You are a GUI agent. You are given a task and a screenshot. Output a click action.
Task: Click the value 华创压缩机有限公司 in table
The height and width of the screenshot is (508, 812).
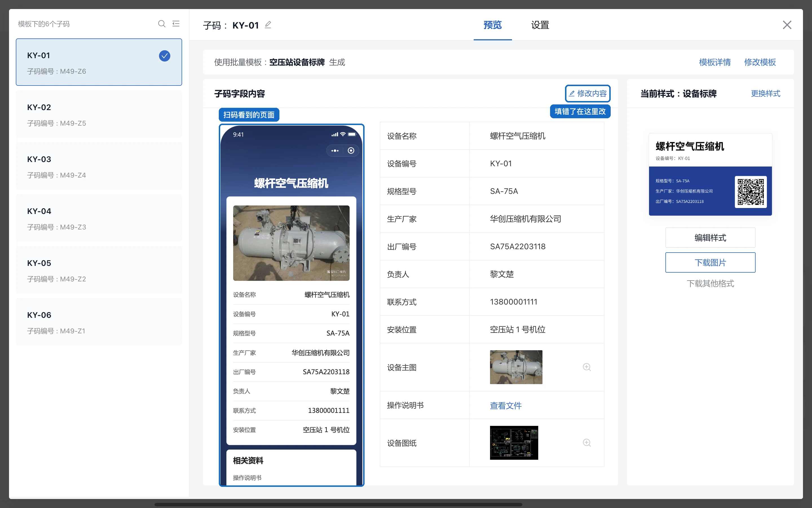(526, 219)
